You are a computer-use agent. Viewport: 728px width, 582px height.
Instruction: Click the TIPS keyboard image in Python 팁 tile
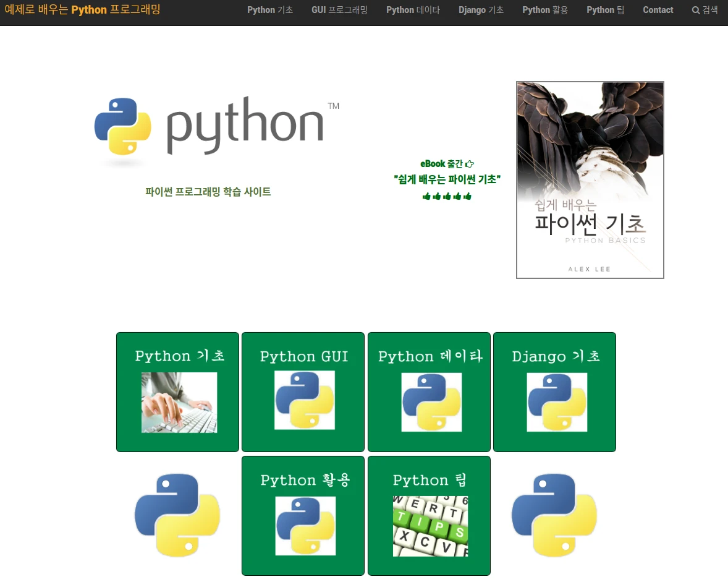[x=430, y=526]
